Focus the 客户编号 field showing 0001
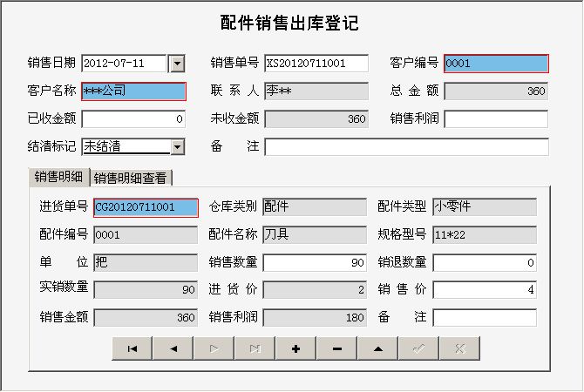The height and width of the screenshot is (392, 584). (x=496, y=64)
